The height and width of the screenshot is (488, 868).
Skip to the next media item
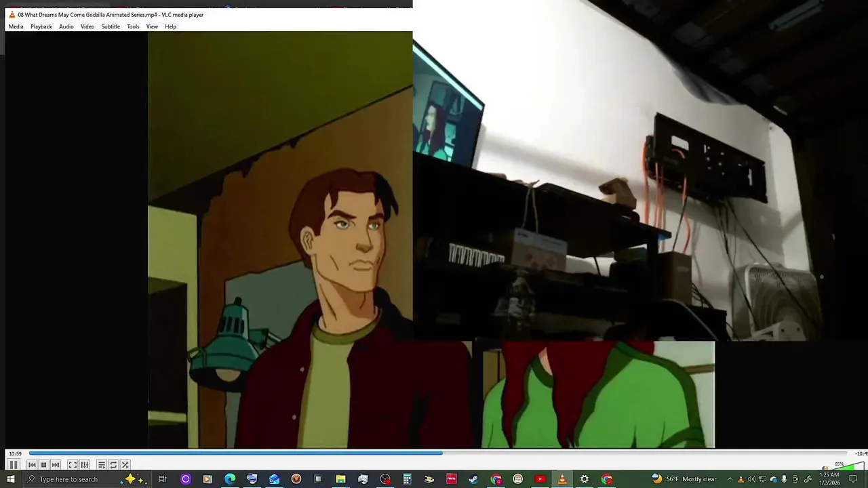tap(56, 465)
